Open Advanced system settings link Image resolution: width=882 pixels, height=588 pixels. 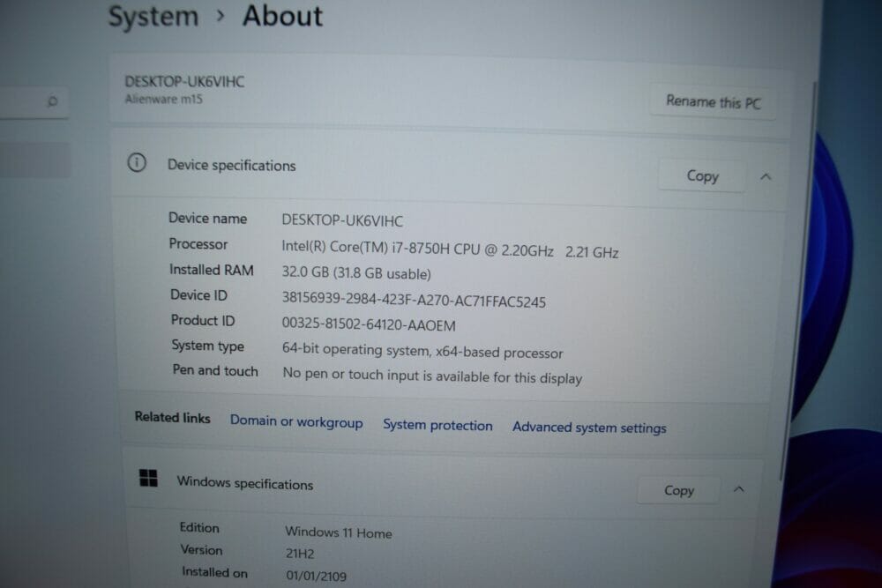coord(589,428)
